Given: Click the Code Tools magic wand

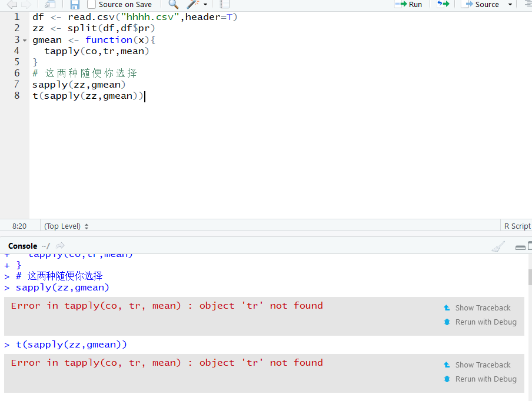Looking at the screenshot, I should tap(192, 4).
